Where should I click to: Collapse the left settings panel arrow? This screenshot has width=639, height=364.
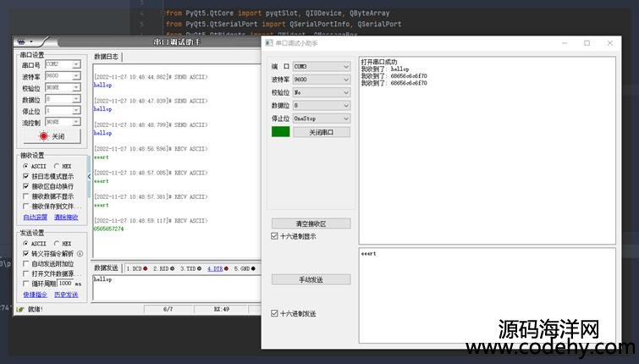pos(89,176)
